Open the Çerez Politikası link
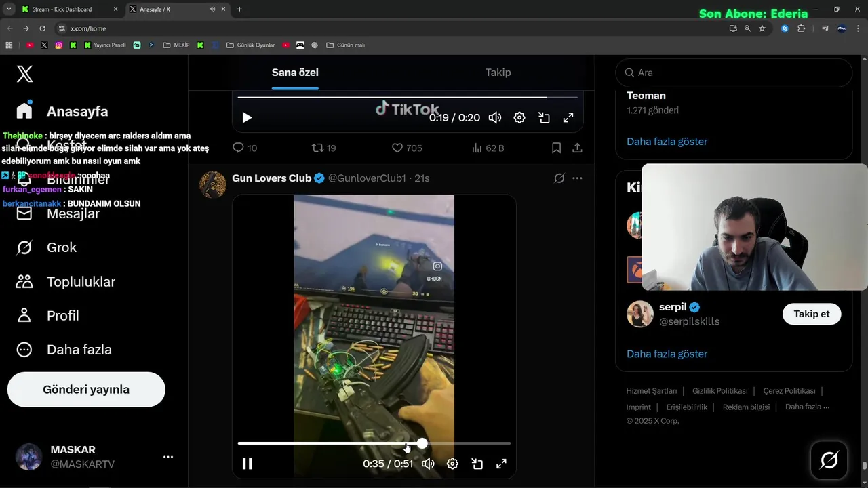The image size is (868, 488). coord(789,391)
